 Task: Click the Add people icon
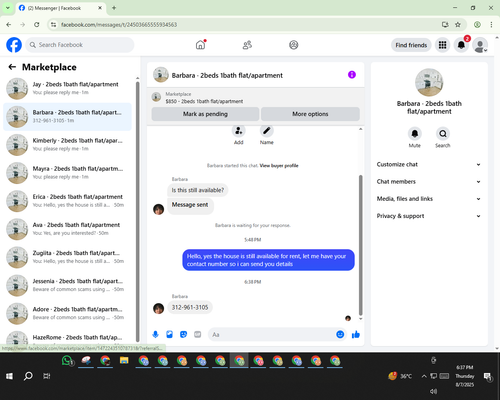tap(239, 131)
